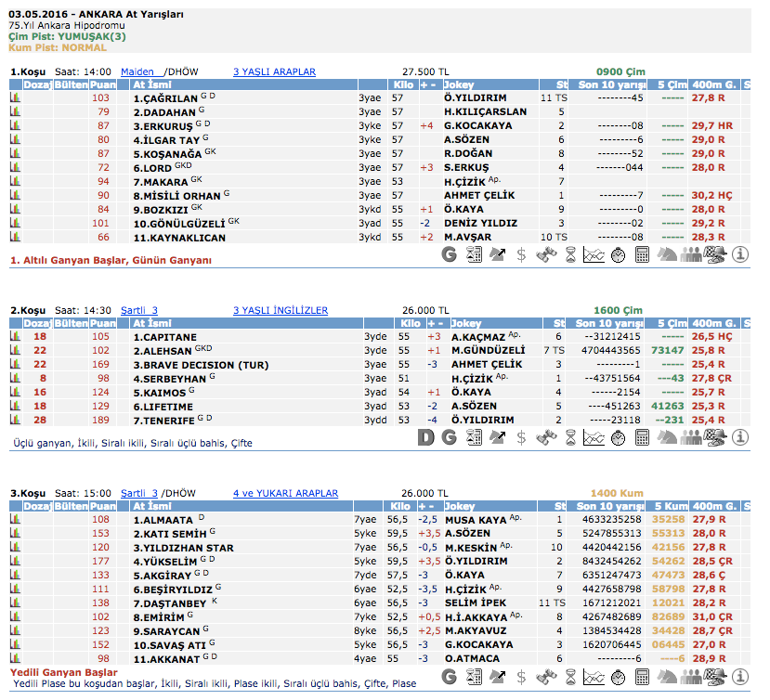
Task: Click the hourglass icon under race 2
Action: tap(569, 437)
